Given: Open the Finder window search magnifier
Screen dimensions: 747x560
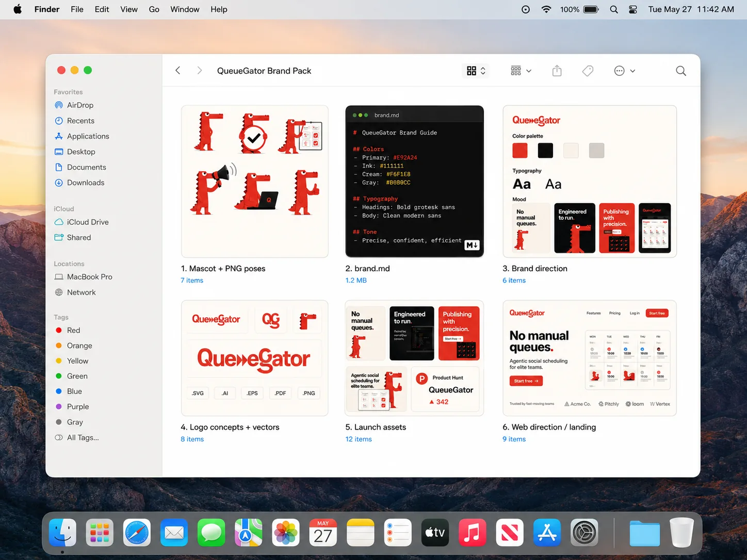Looking at the screenshot, I should pos(681,71).
